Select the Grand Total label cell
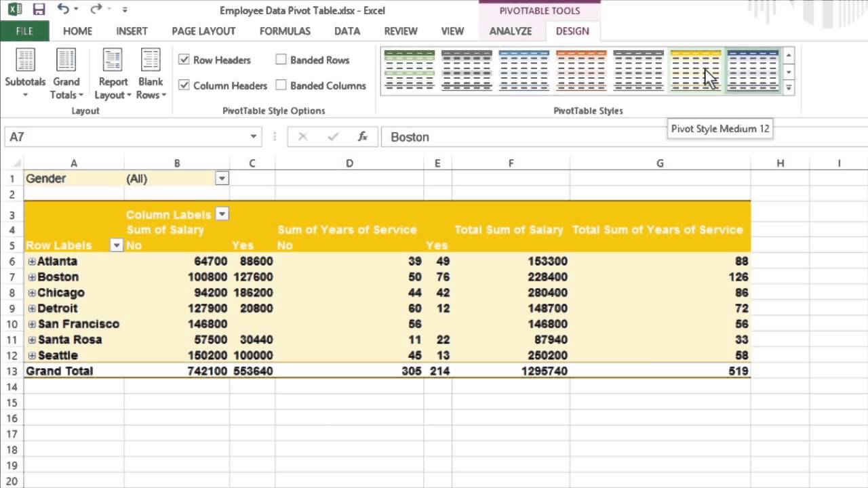 [74, 371]
